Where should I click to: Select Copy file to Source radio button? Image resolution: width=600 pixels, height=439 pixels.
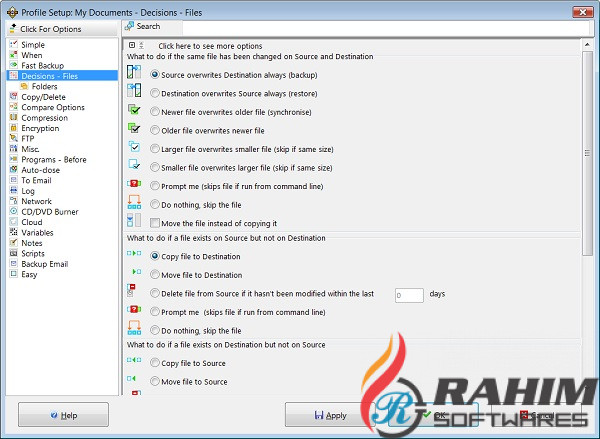[155, 362]
